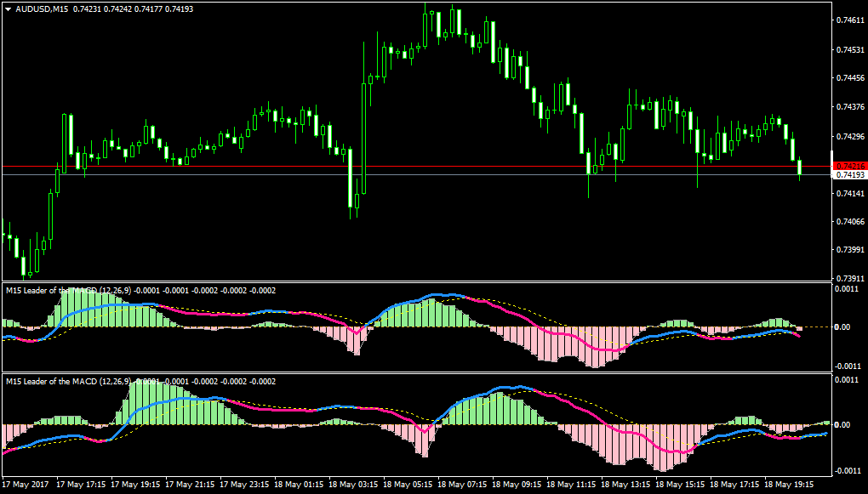The height and width of the screenshot is (494, 868).
Task: Click the 0.74611 value on the price scale
Action: (x=850, y=20)
